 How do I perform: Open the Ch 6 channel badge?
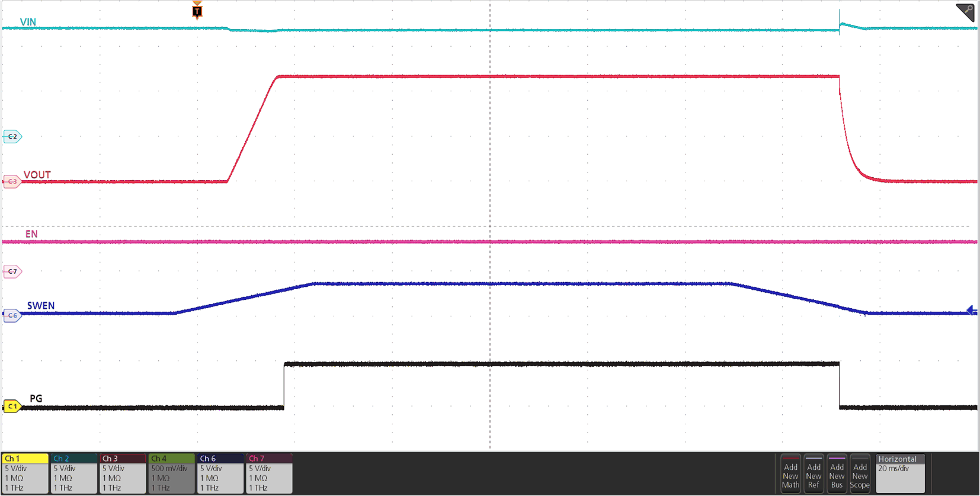coord(220,473)
